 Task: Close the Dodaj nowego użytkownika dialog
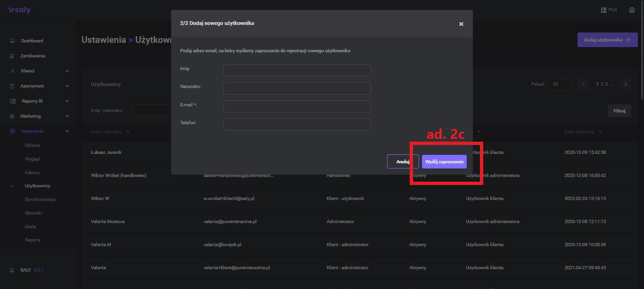pyautogui.click(x=461, y=24)
